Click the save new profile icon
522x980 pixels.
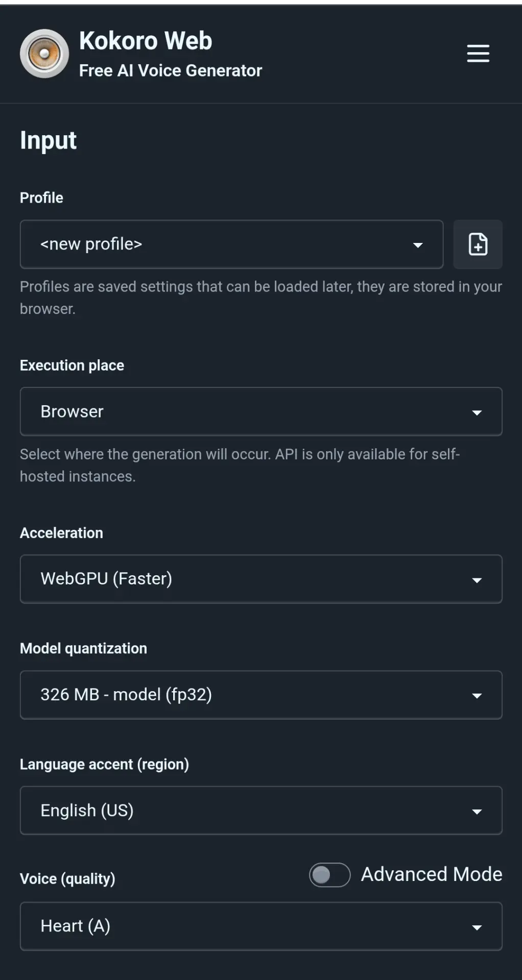click(478, 244)
